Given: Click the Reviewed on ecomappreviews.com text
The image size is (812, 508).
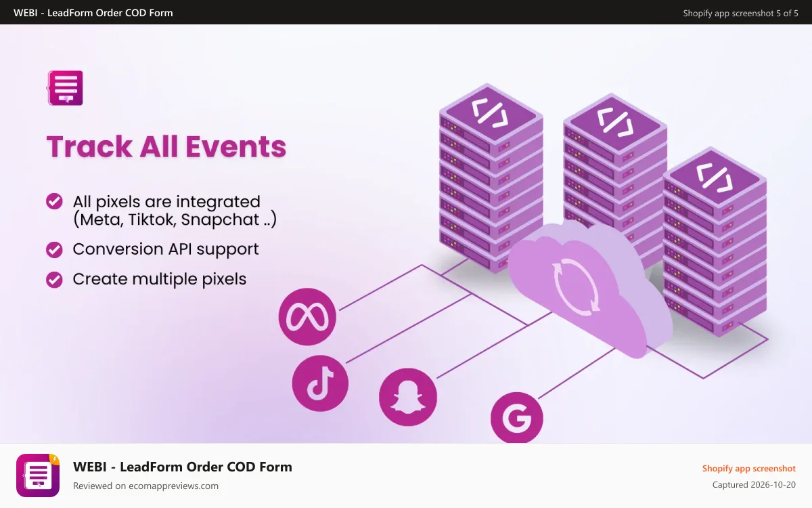Looking at the screenshot, I should [145, 486].
